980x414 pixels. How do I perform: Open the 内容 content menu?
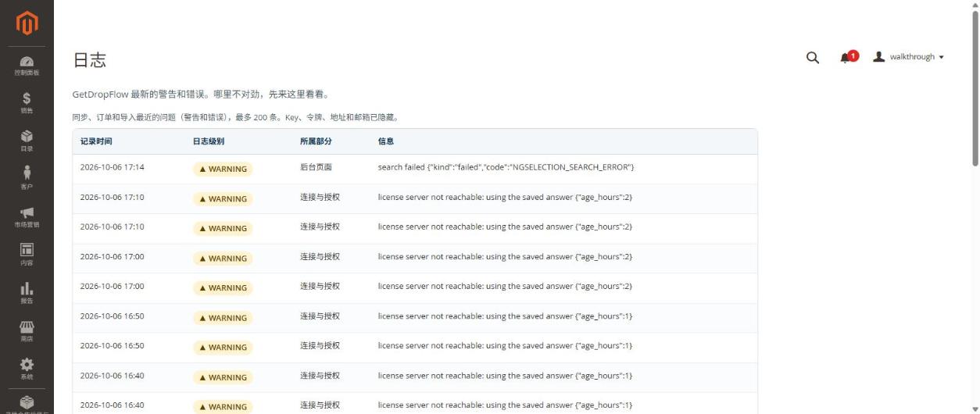pyautogui.click(x=27, y=255)
